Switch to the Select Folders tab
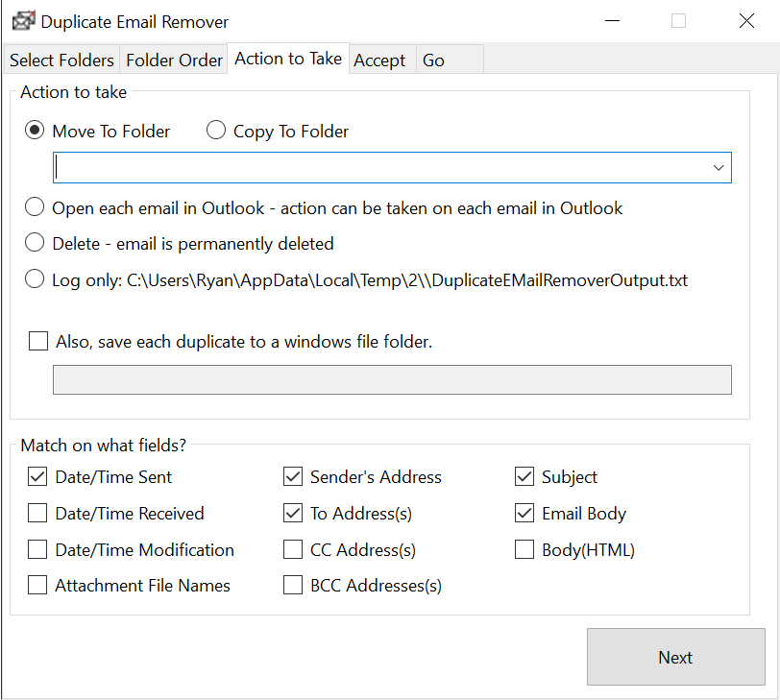780x700 pixels. tap(61, 60)
